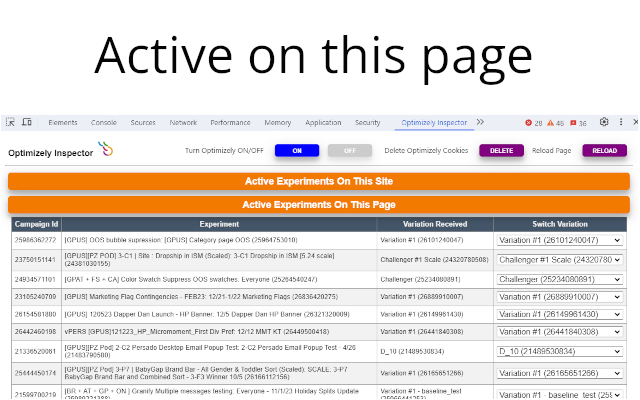Image resolution: width=640 pixels, height=400 pixels.
Task: Turn Optimizely ON
Action: click(x=297, y=151)
